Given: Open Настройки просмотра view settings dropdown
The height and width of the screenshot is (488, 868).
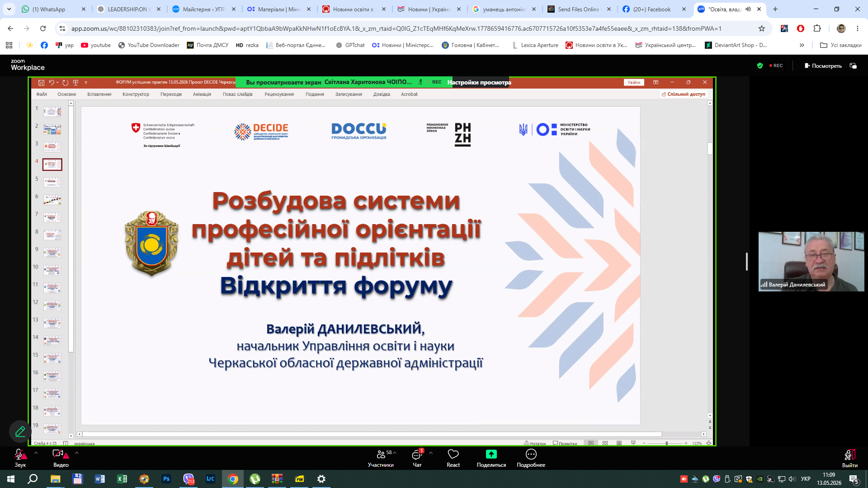Looking at the screenshot, I should tap(479, 82).
